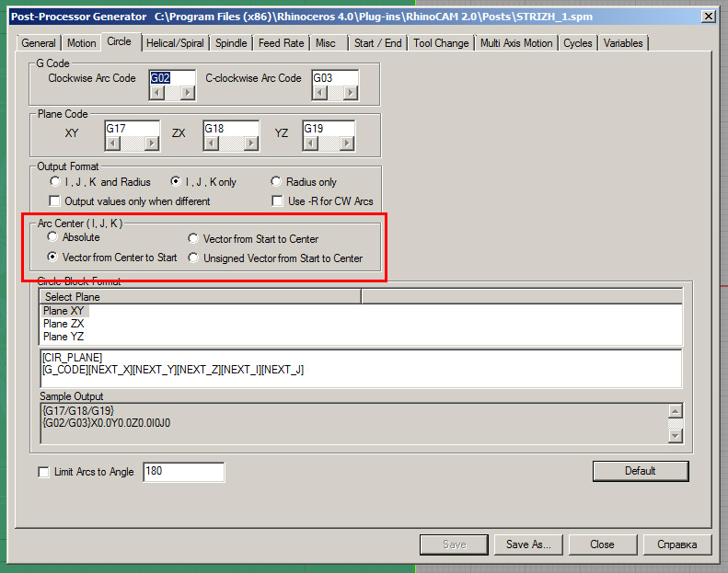Click right scroll arrow under XY plane code
728x573 pixels.
pyautogui.click(x=152, y=143)
